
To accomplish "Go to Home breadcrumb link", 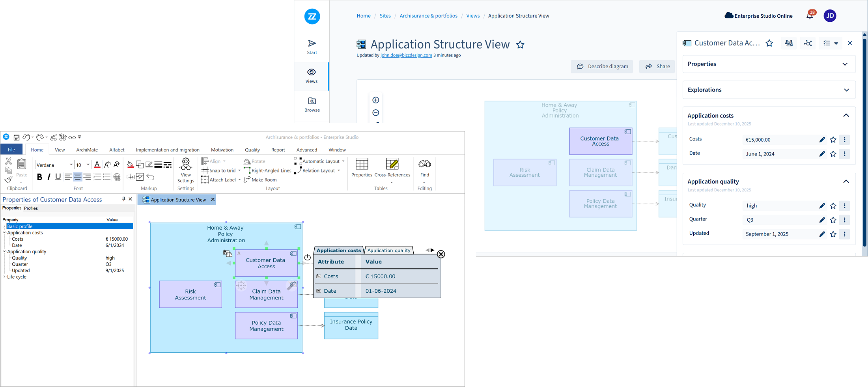I will (x=364, y=16).
